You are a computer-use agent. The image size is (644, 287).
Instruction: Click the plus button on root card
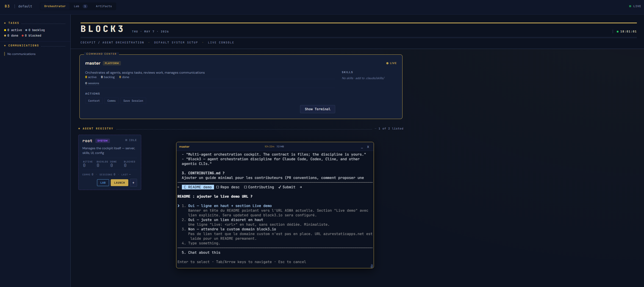pos(134,183)
